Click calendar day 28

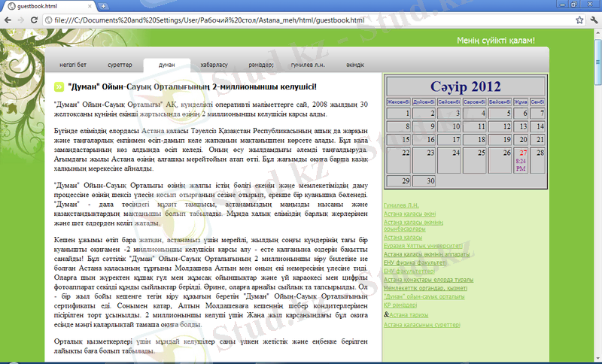click(537, 160)
